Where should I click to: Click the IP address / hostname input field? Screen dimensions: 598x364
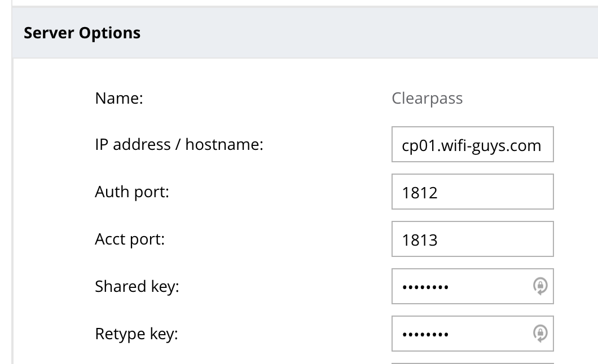[472, 145]
